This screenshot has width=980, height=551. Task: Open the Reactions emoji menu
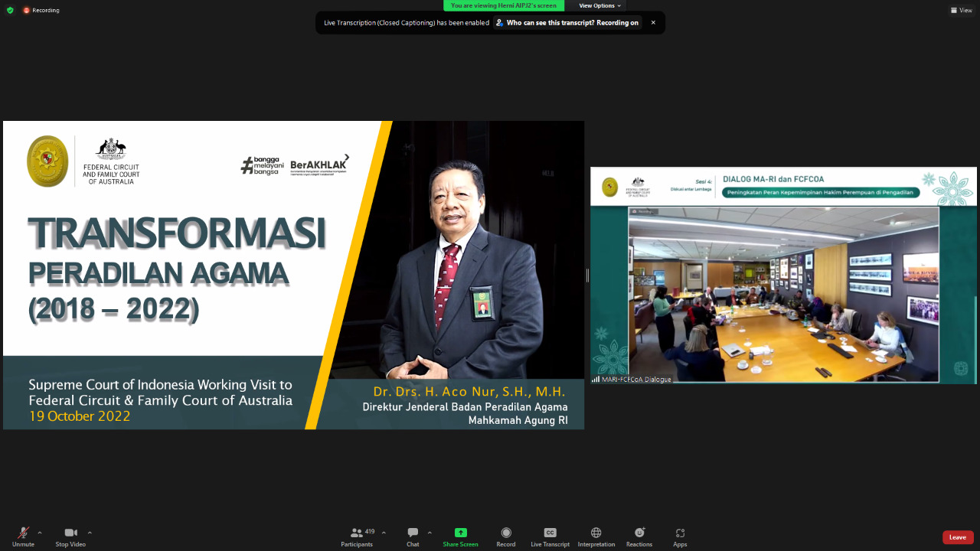click(x=639, y=536)
